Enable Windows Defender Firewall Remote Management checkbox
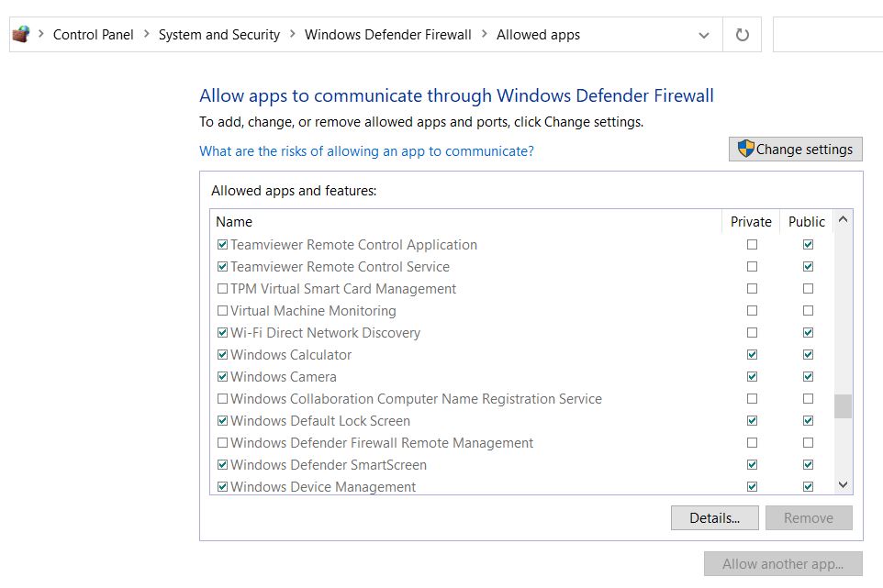Viewport: 883px width, 588px height. [x=222, y=443]
